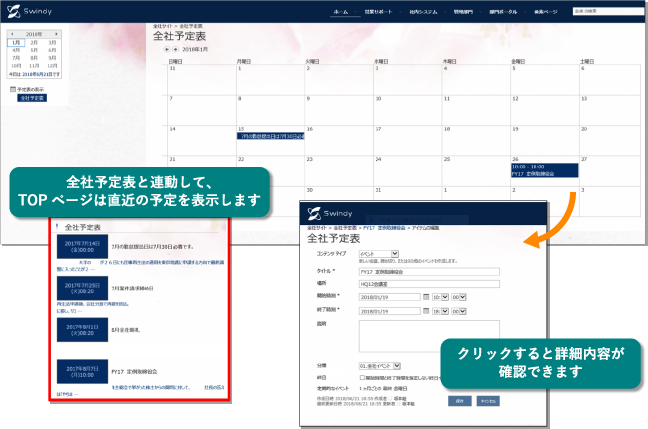Select 1月 in the mini calendar
The image size is (648, 429).
pyautogui.click(x=16, y=43)
